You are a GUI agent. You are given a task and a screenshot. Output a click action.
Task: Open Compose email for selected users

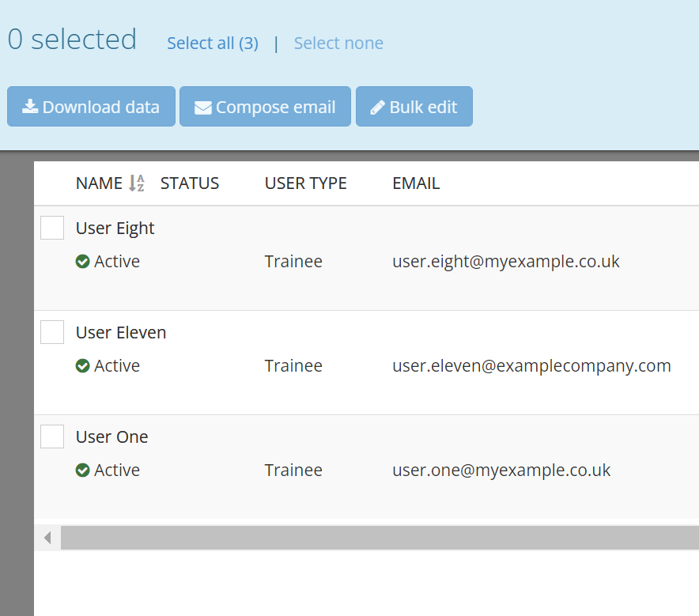tap(265, 107)
